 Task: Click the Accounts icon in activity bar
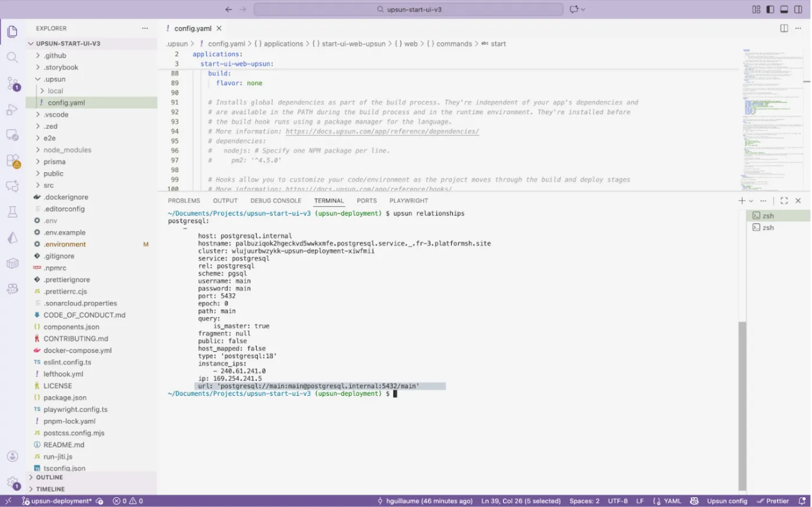[x=12, y=457]
